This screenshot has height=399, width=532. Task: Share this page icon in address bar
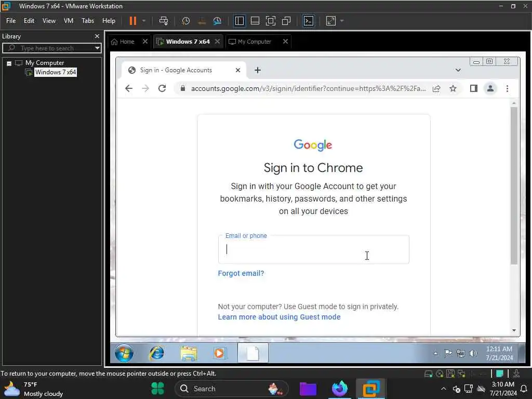click(x=436, y=88)
